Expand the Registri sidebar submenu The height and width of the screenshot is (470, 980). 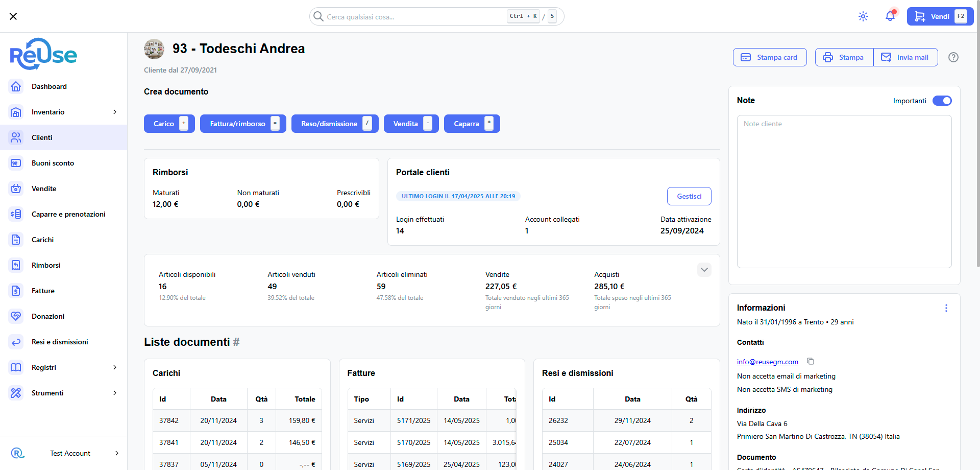tap(115, 367)
